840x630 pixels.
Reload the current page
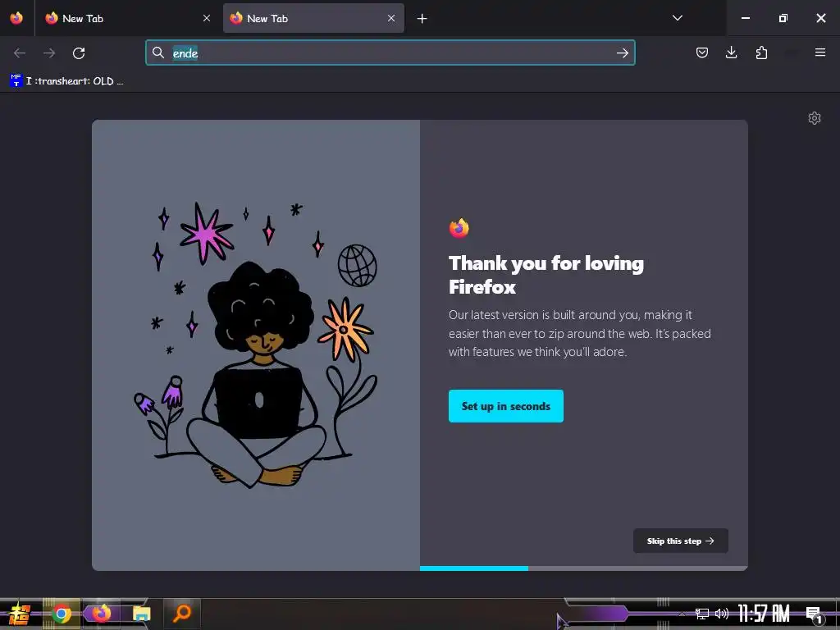point(79,53)
